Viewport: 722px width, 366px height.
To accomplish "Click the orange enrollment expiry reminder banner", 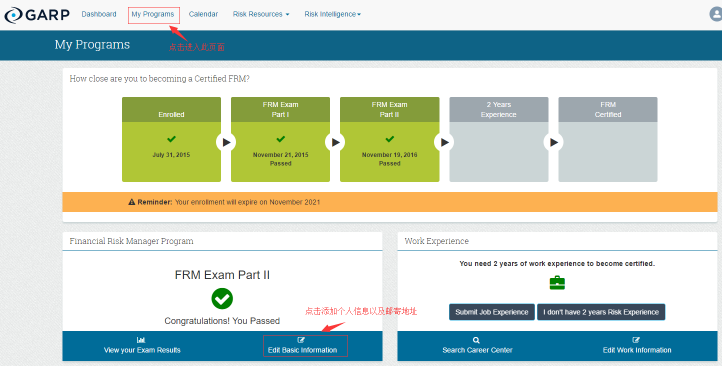I will [x=390, y=202].
